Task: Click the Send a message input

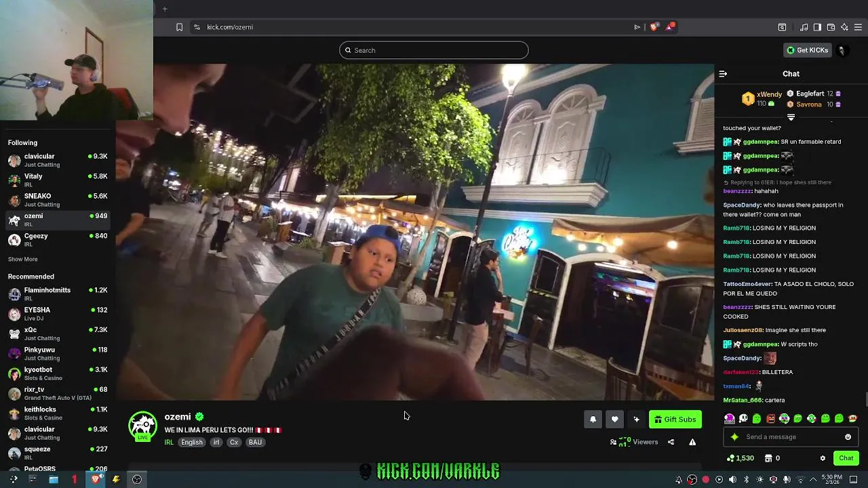Action: [791, 437]
